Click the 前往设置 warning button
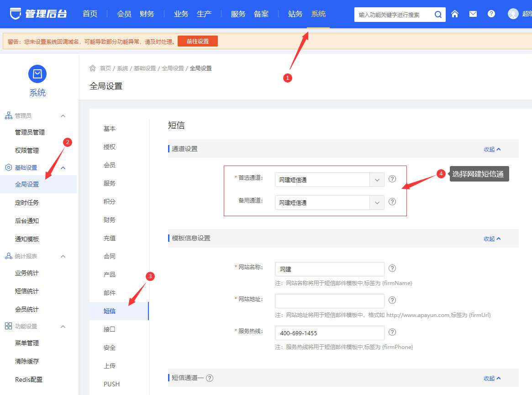The height and width of the screenshot is (395, 532). (x=198, y=42)
